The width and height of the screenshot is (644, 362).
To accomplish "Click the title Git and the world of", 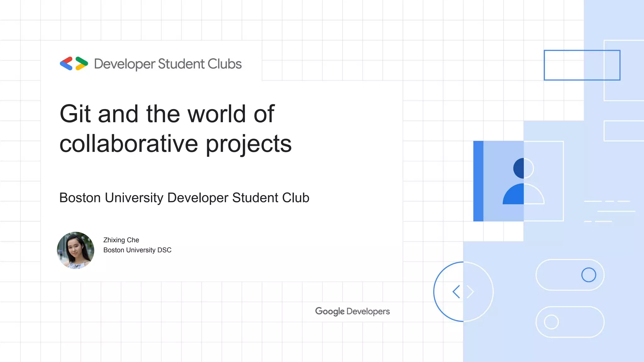I will pyautogui.click(x=167, y=114).
